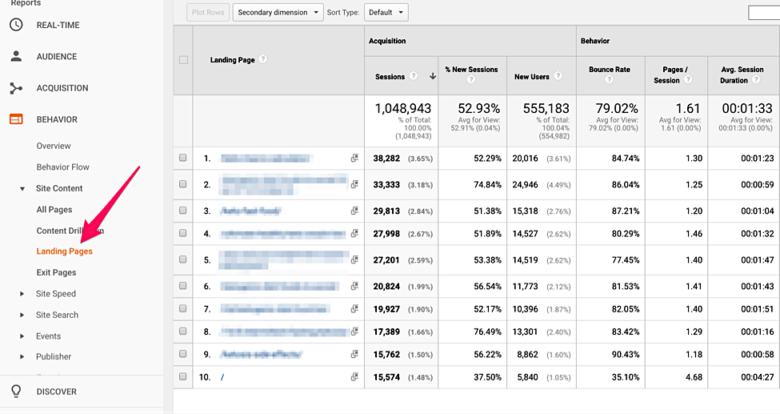The height and width of the screenshot is (414, 780).
Task: Check the checkbox for row 5
Action: pyautogui.click(x=183, y=259)
